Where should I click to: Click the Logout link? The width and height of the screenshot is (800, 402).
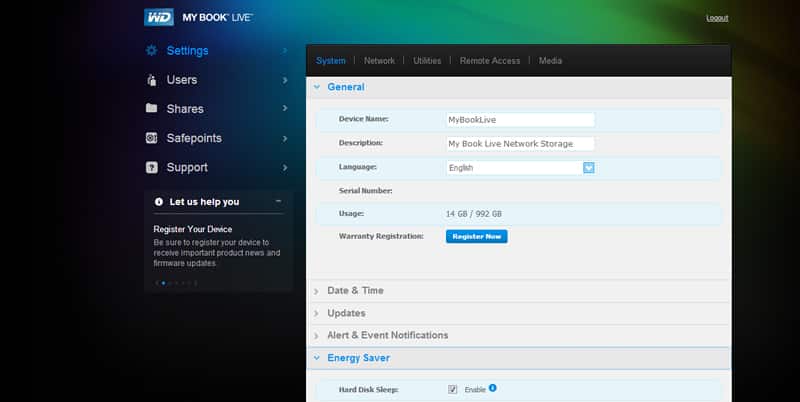click(x=717, y=18)
